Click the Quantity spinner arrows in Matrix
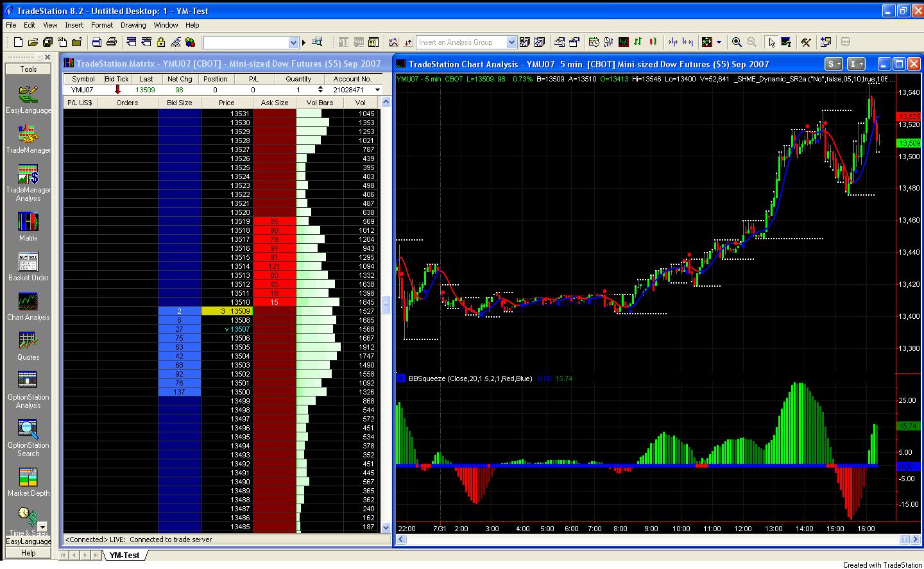 tap(320, 90)
